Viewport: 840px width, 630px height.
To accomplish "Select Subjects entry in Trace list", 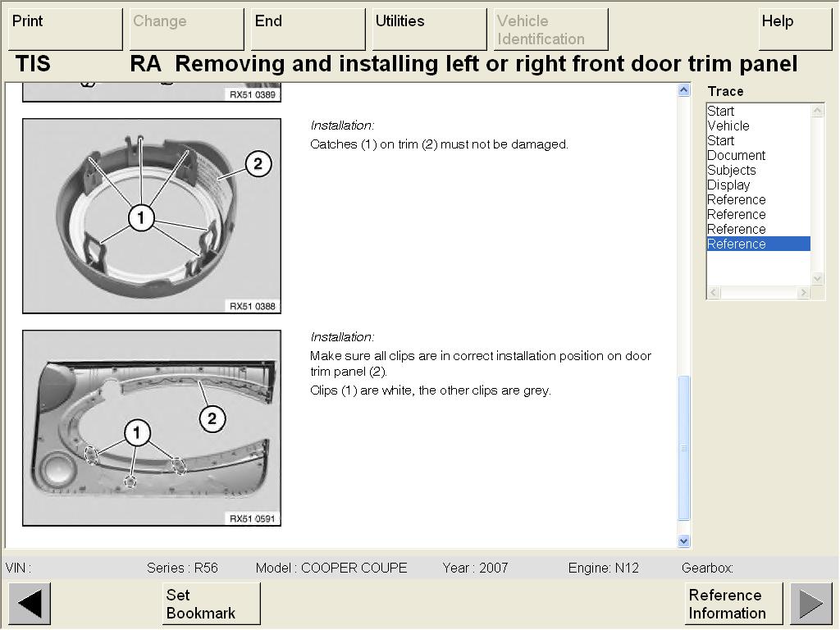I will point(731,170).
